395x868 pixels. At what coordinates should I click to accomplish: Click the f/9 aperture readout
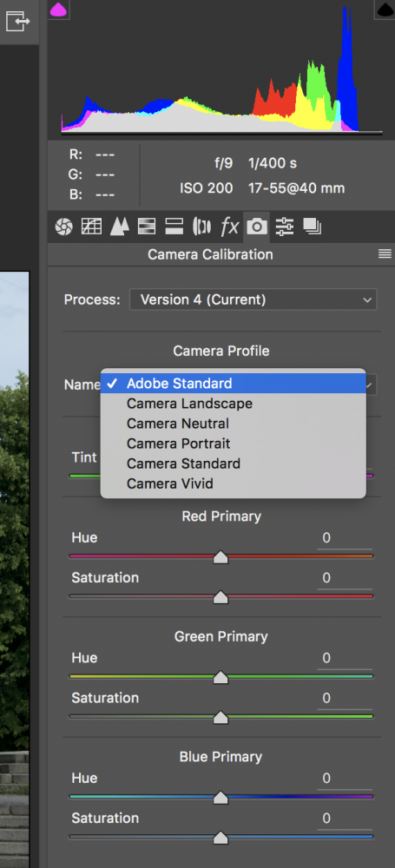(x=223, y=163)
